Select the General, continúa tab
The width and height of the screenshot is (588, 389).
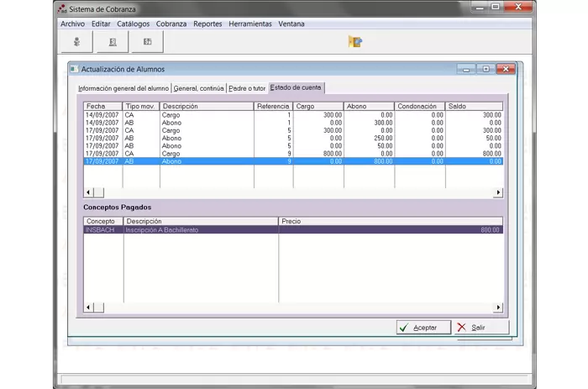(199, 87)
